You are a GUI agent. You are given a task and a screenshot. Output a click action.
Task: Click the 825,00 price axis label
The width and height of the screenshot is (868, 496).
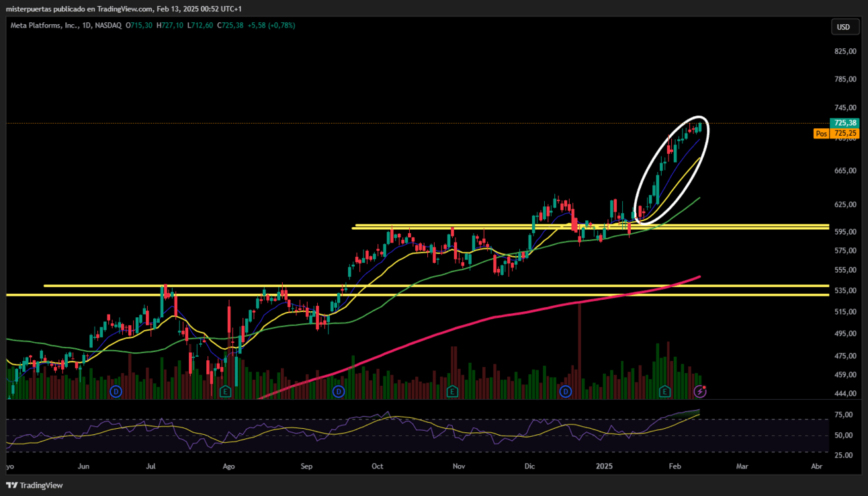[845, 51]
